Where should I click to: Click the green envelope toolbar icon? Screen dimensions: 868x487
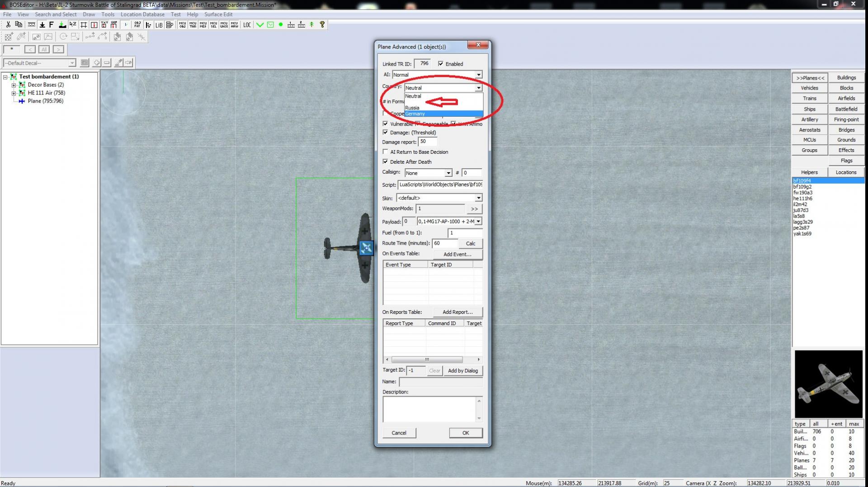coord(270,25)
